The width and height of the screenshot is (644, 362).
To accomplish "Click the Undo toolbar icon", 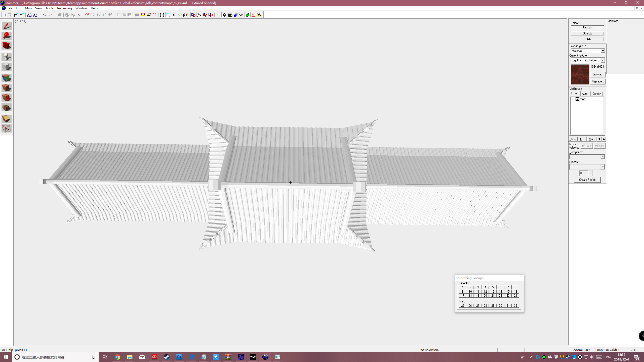I will pyautogui.click(x=44, y=15).
